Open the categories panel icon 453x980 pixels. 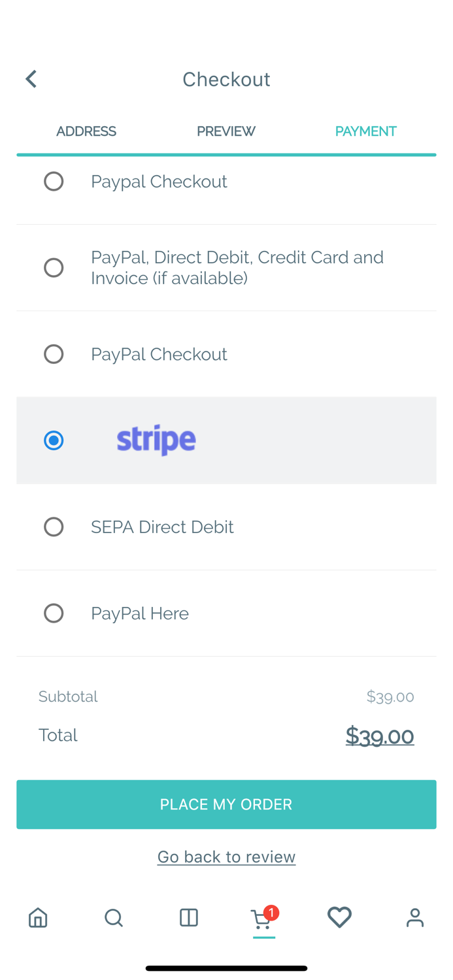pos(189,917)
